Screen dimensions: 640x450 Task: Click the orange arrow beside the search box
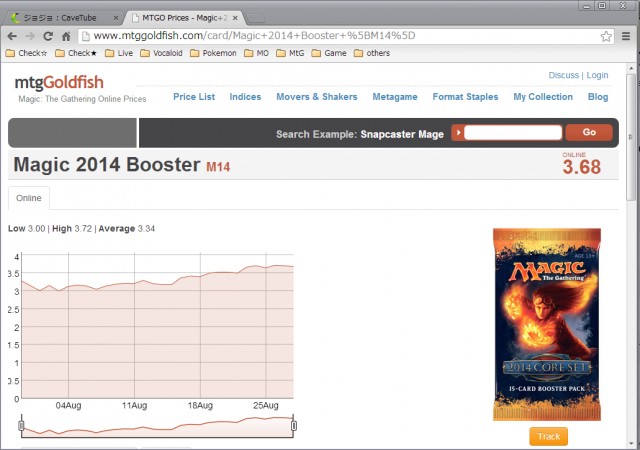coord(458,133)
